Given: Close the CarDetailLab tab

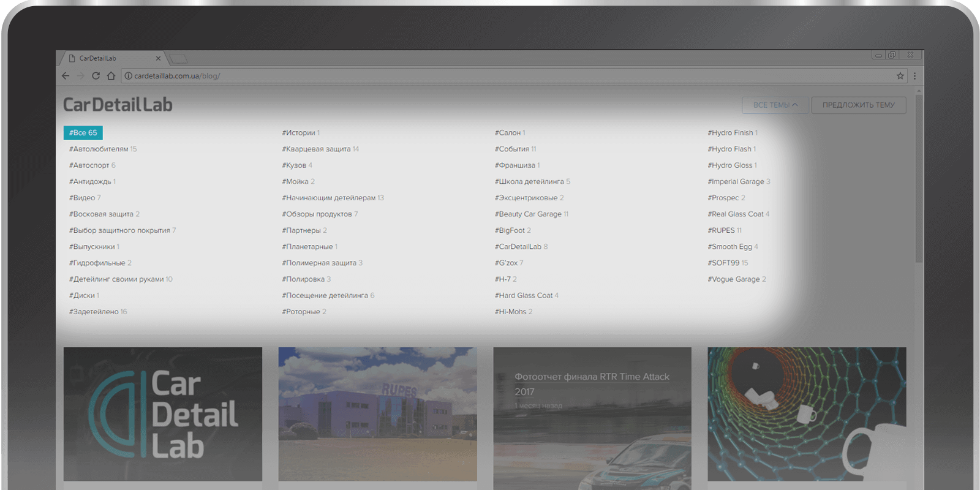Looking at the screenshot, I should (158, 59).
